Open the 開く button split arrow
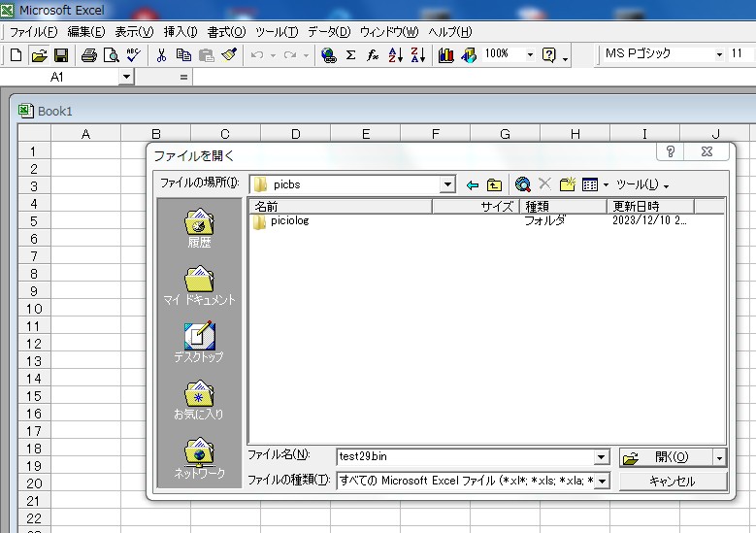 [x=719, y=457]
